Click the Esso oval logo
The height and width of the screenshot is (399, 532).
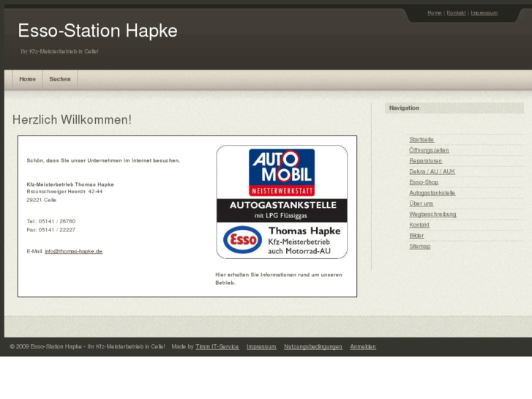pyautogui.click(x=242, y=239)
